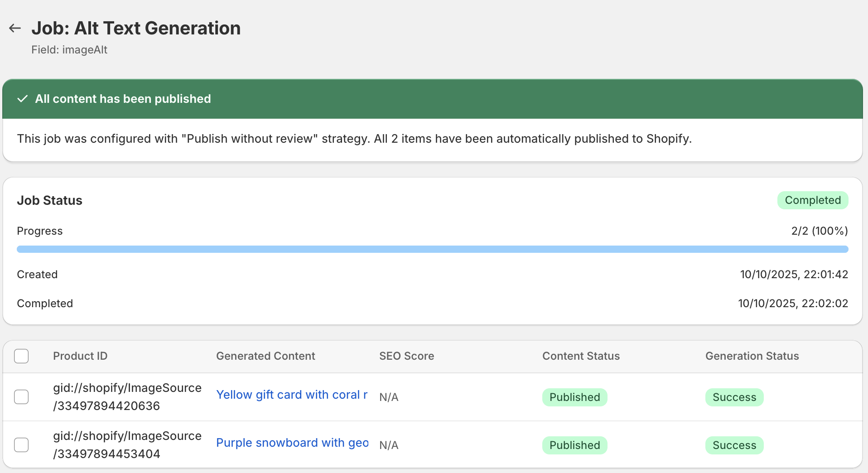This screenshot has height=473, width=868.
Task: Click the Generated Content column header
Action: (x=265, y=356)
